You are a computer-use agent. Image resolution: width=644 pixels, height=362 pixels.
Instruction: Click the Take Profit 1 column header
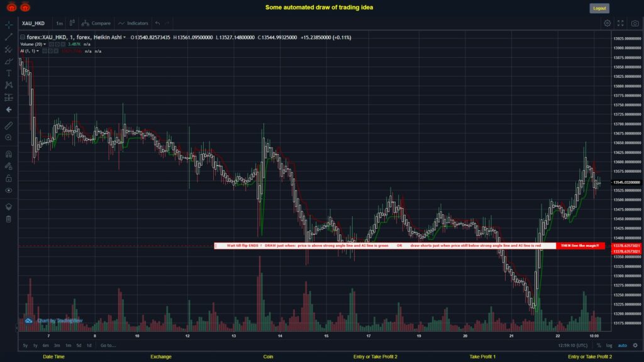[x=482, y=357]
